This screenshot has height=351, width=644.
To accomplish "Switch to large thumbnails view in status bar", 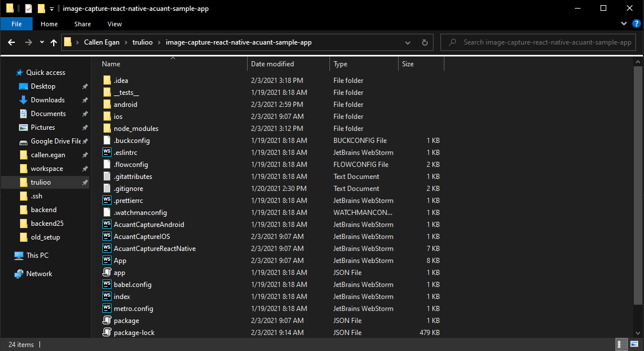I will click(634, 345).
